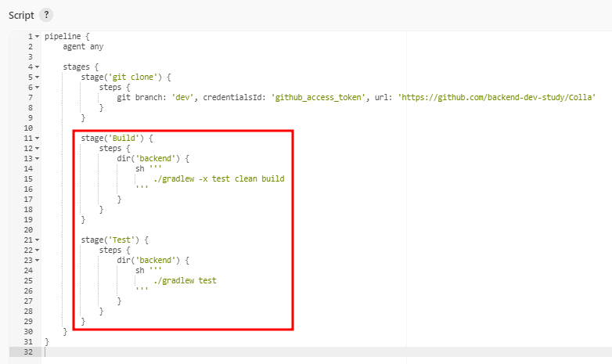Click the sh ''' text on line 14
This screenshot has height=364, width=612.
(149, 168)
